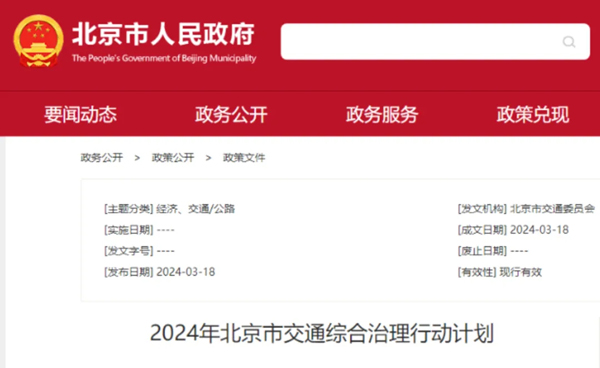Focus the white search input field

click(435, 42)
